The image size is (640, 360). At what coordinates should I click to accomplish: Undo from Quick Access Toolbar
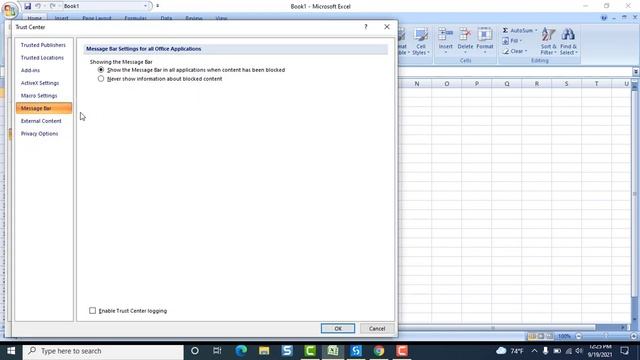click(x=38, y=6)
